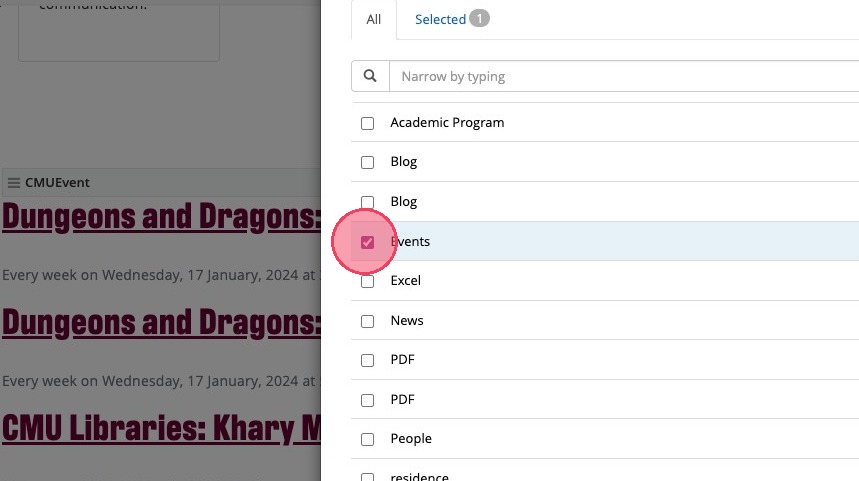Open the topmost Dungeons and Dragons link
The image size is (859, 481).
point(160,216)
